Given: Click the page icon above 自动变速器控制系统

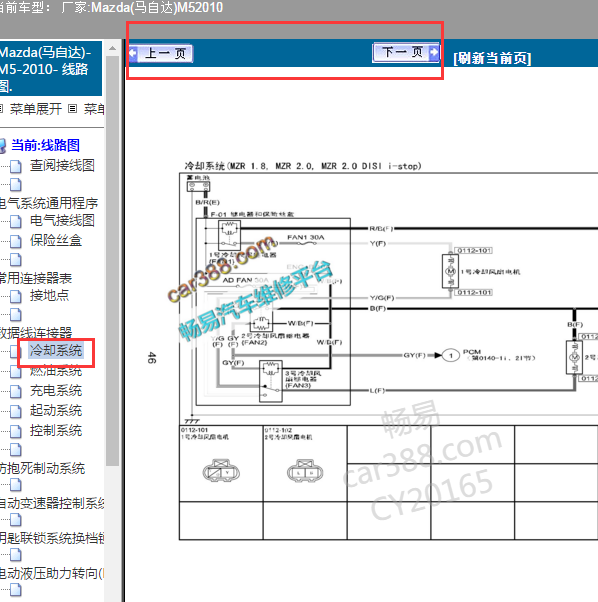Looking at the screenshot, I should pos(16,485).
